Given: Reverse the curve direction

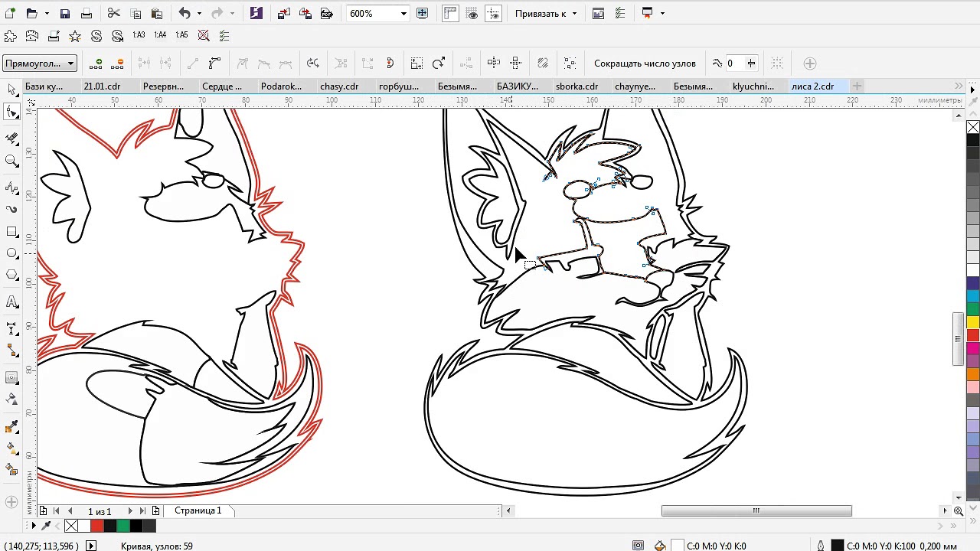Looking at the screenshot, I should point(312,64).
